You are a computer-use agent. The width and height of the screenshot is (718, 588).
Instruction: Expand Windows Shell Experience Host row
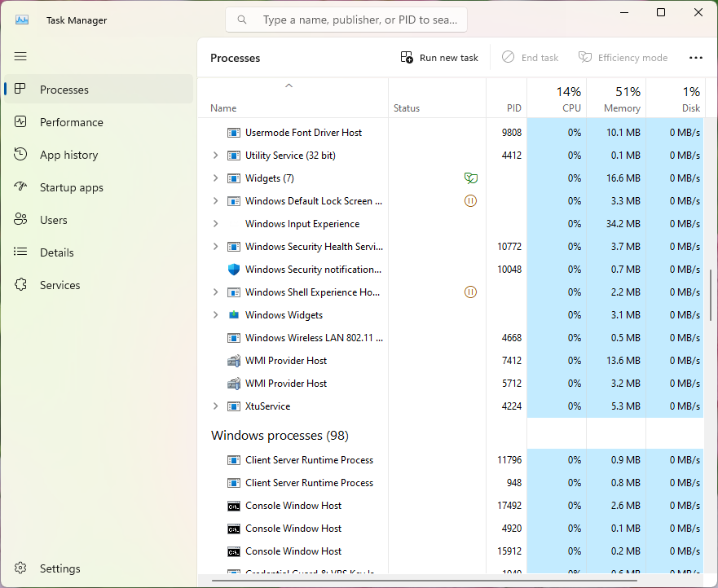coord(215,292)
